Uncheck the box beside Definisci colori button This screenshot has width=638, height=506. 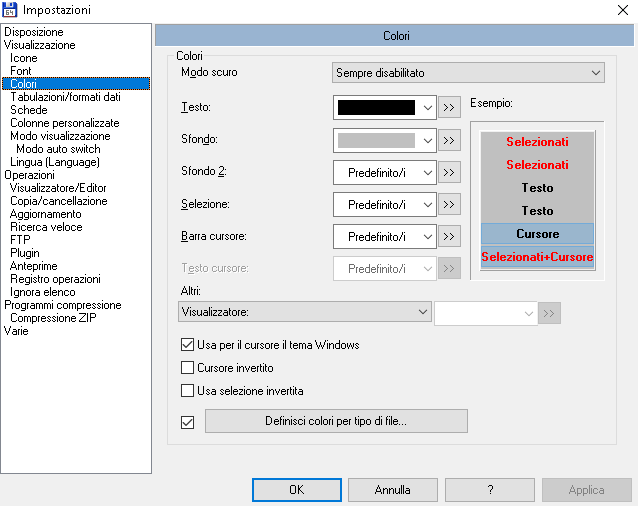point(187,422)
